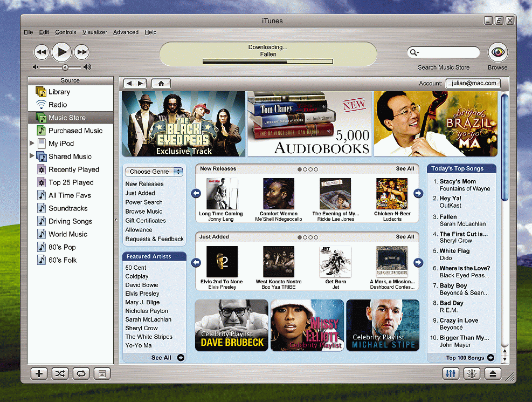
Task: Open the Controls menu
Action: tap(65, 32)
